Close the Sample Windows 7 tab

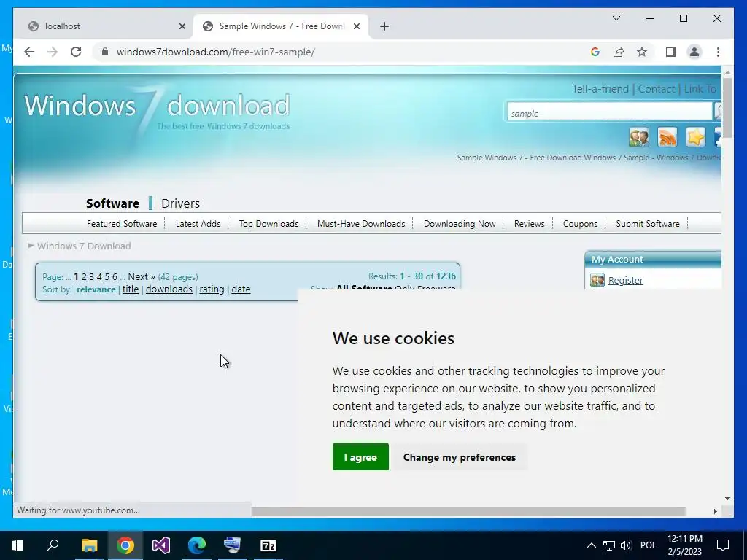tap(356, 26)
